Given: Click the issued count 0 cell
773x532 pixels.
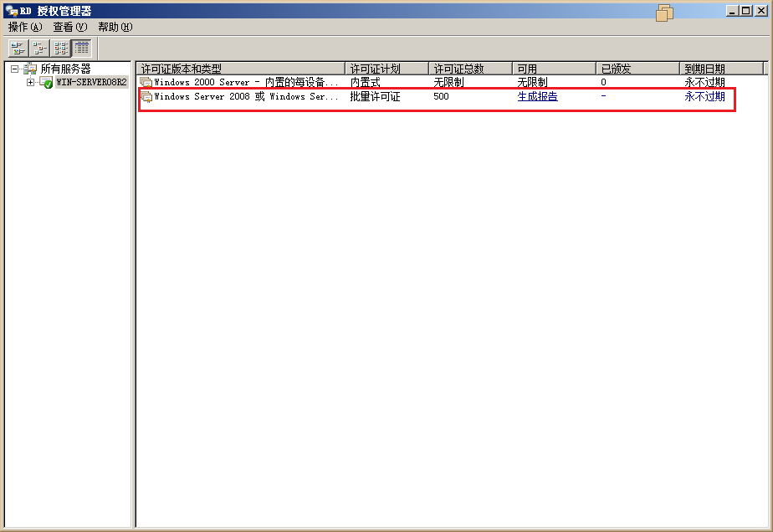Looking at the screenshot, I should (x=603, y=82).
